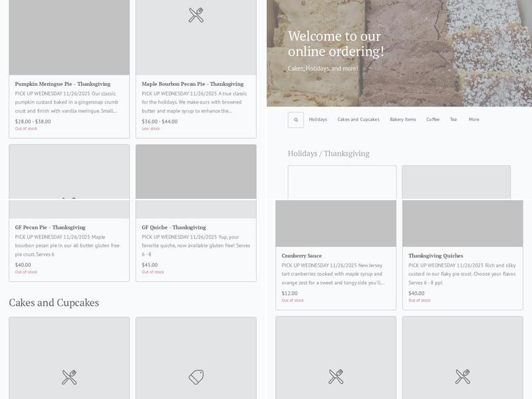Click the Holidays / Thanksgiving breadcrumb heading
Viewport: 532px width, 399px height.
coord(328,154)
